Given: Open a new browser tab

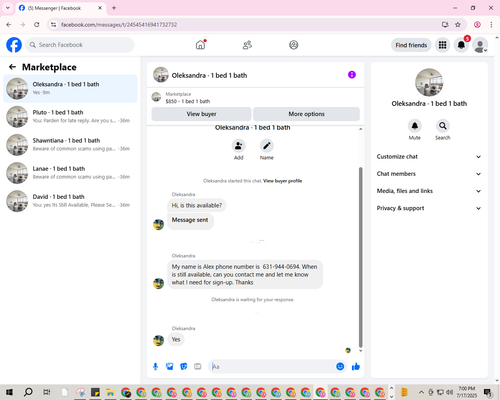Looking at the screenshot, I should [114, 8].
